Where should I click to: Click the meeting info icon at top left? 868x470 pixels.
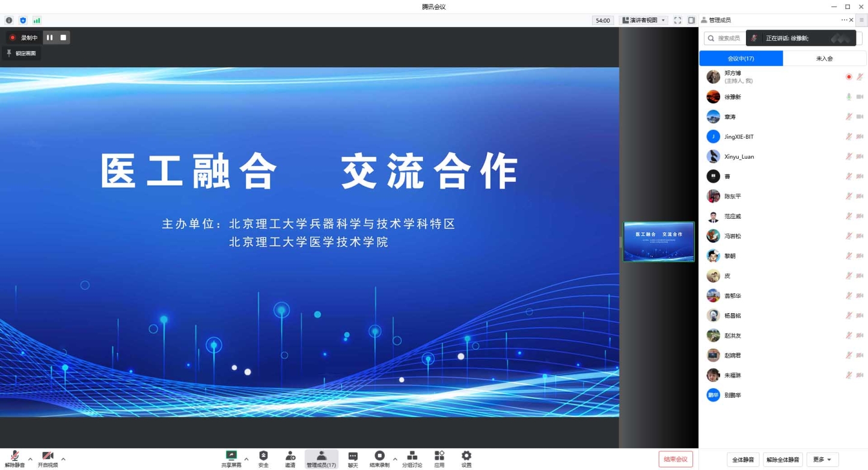click(9, 20)
